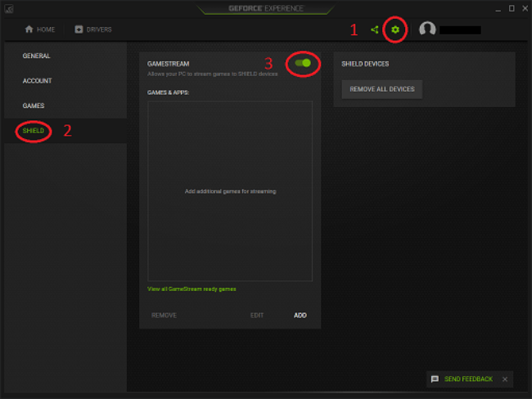Open View all GameStream ready games link
The width and height of the screenshot is (532, 399).
click(x=192, y=289)
